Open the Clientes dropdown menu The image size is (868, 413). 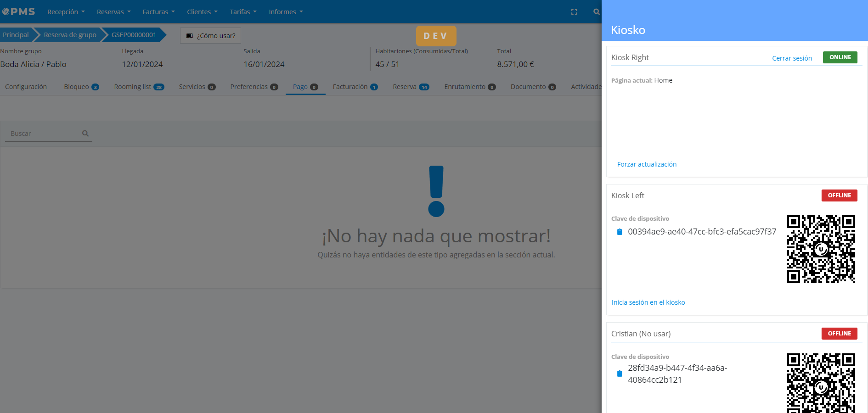pos(203,12)
